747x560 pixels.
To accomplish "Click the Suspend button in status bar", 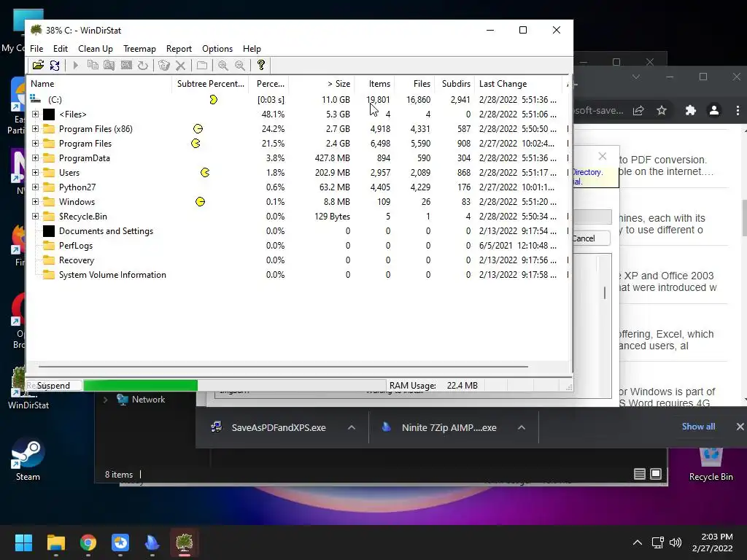I will pyautogui.click(x=53, y=385).
